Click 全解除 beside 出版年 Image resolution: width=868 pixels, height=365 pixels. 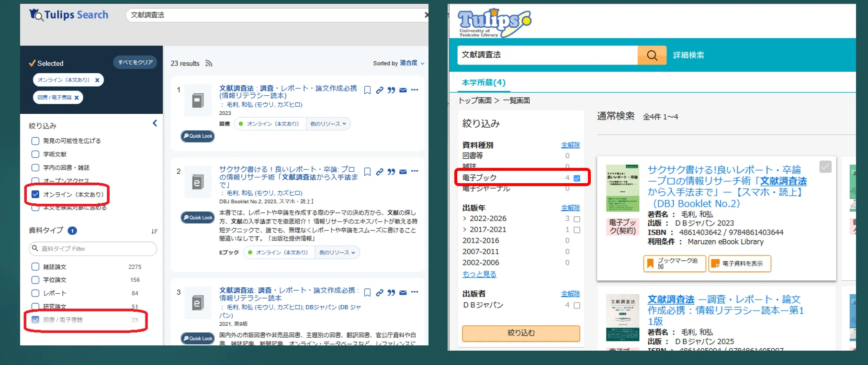tap(571, 208)
